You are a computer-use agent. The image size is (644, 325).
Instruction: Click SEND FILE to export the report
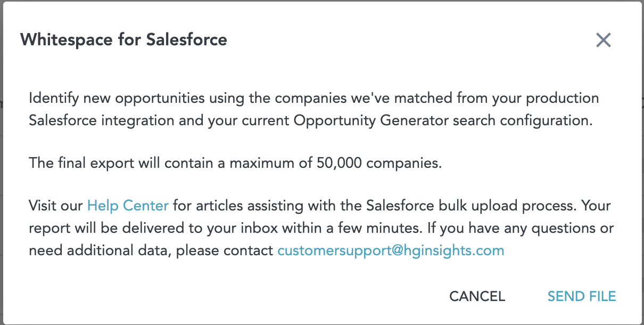coord(582,296)
